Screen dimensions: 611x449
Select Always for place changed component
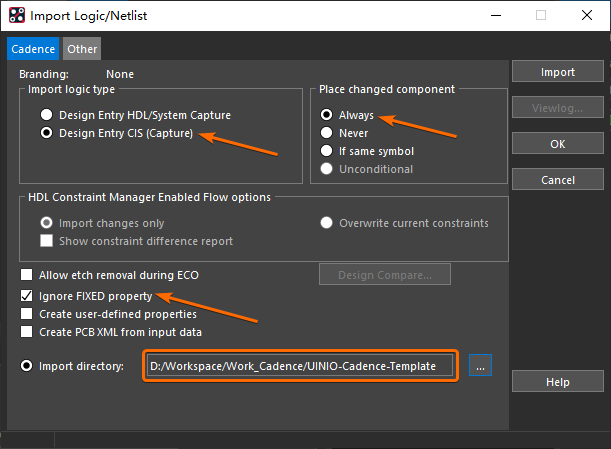[327, 115]
